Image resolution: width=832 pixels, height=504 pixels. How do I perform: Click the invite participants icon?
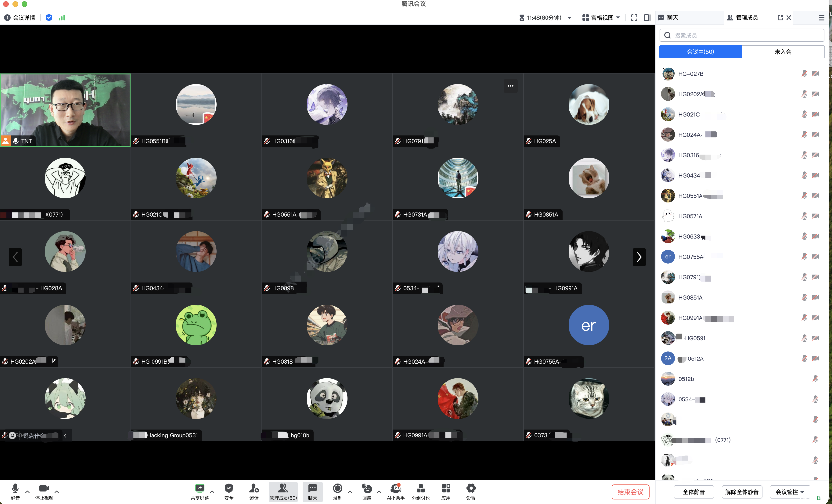pos(254,488)
